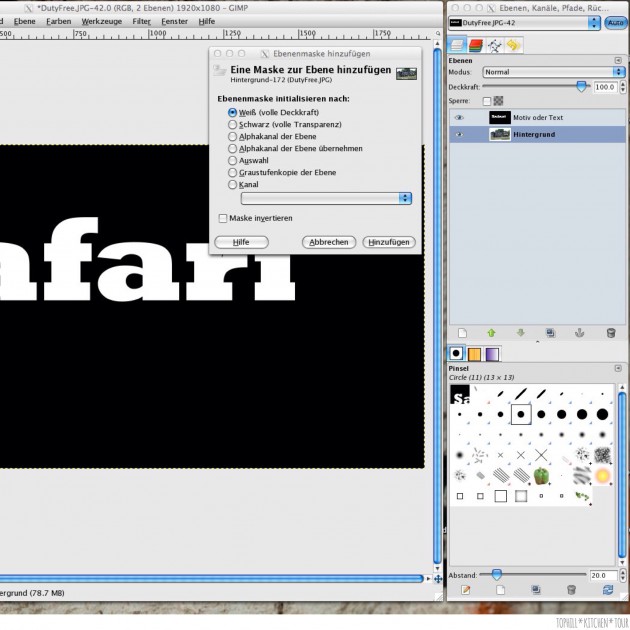Click the zoom icon at ruler corner
This screenshot has width=630, height=630.
(x=438, y=33)
